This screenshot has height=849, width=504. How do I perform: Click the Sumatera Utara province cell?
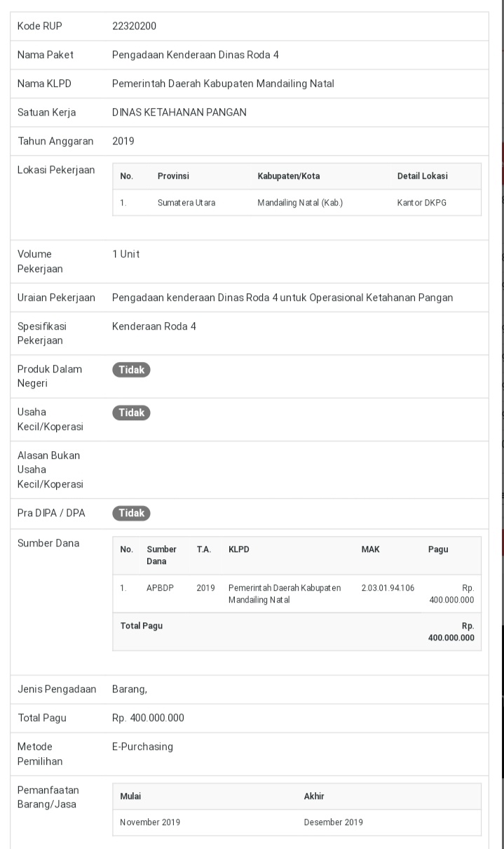coord(186,203)
